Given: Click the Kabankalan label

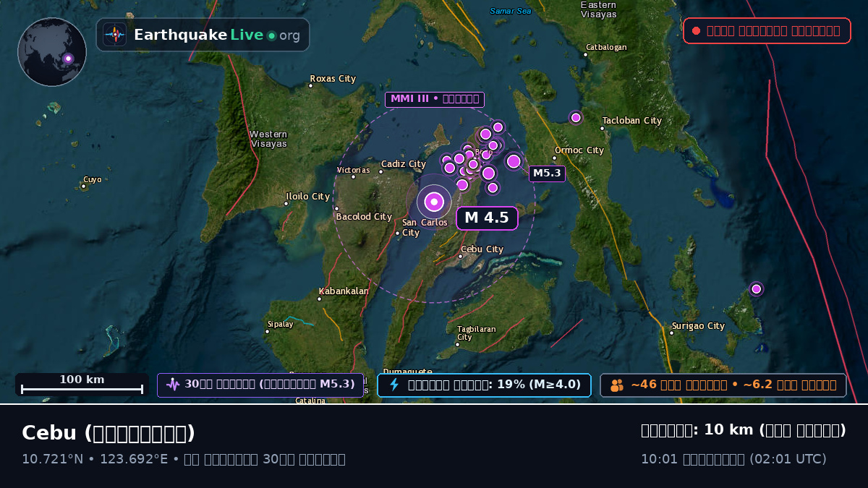Looking at the screenshot, I should (344, 291).
